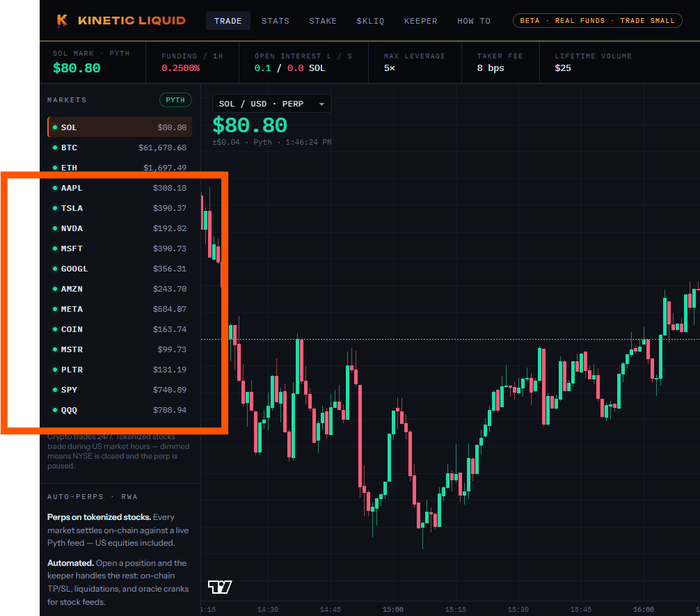Viewport: 700px width, 616px height.
Task: Click the MARKETS panel heading
Action: tap(67, 100)
